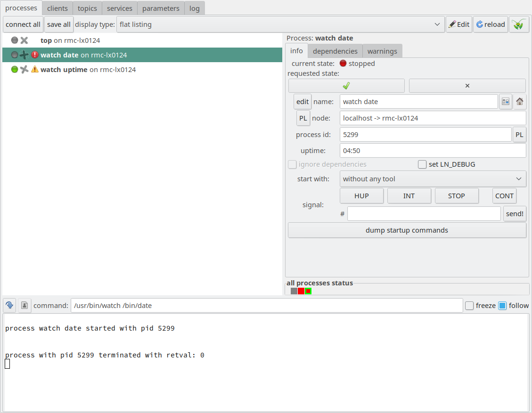Send STOP signal
The height and width of the screenshot is (413, 532).
[x=456, y=196]
